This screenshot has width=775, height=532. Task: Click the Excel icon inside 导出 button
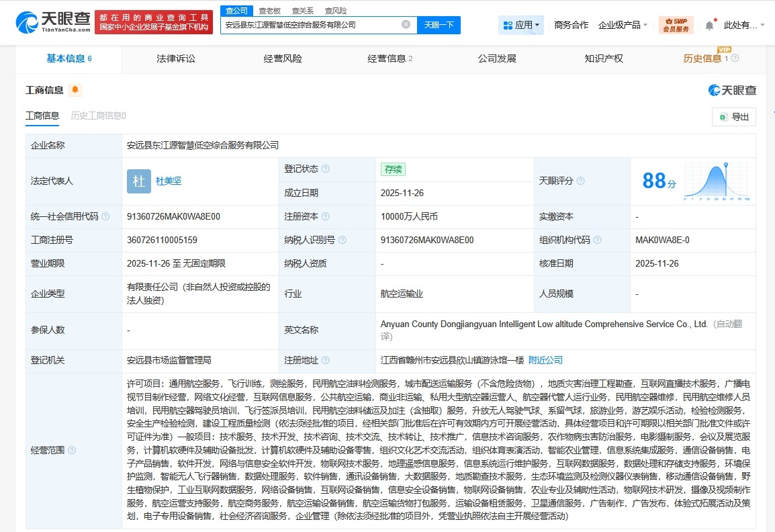[x=723, y=116]
